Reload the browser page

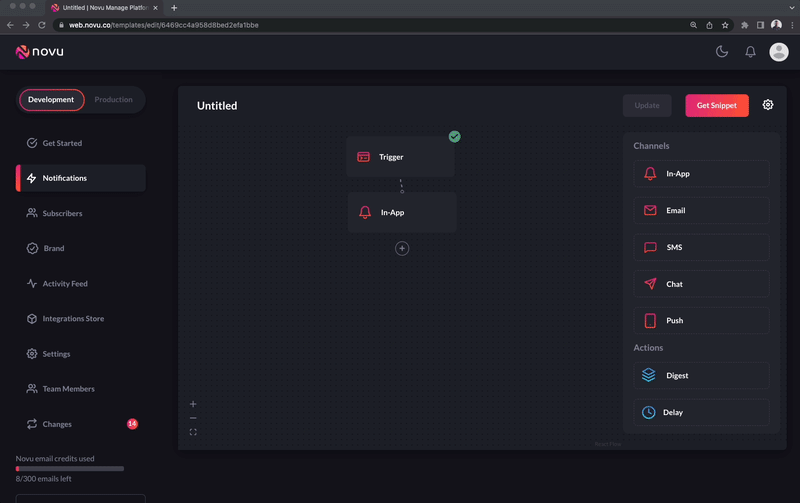pos(42,25)
